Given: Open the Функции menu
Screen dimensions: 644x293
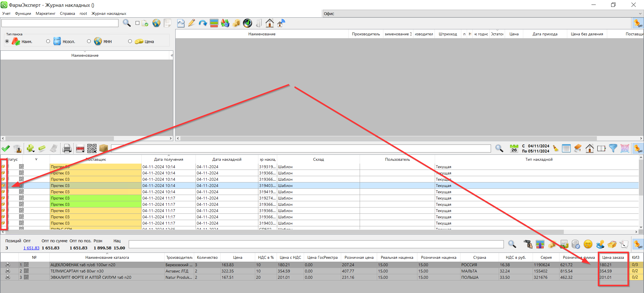Looking at the screenshot, I should tap(23, 13).
